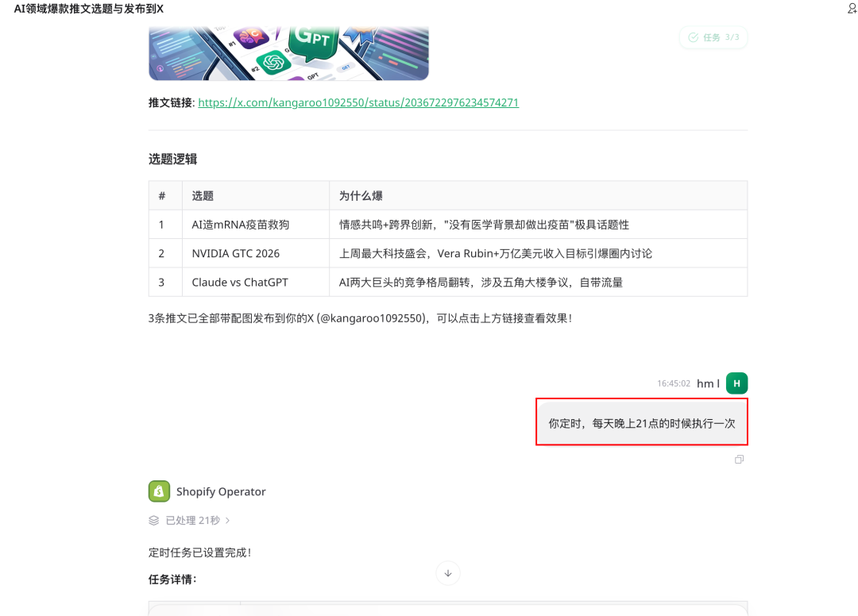Click the Shopify Operator green bag icon
858x616 pixels.
(160, 491)
